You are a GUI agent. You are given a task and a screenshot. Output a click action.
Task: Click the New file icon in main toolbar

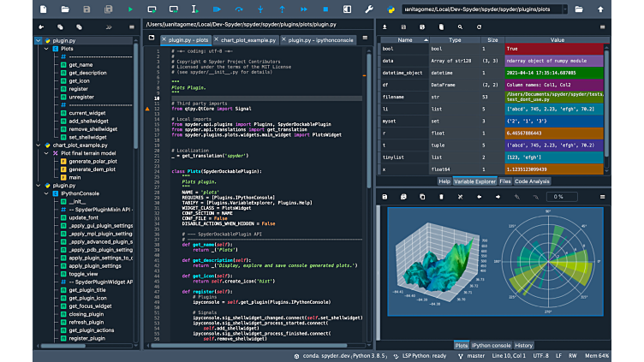42,9
